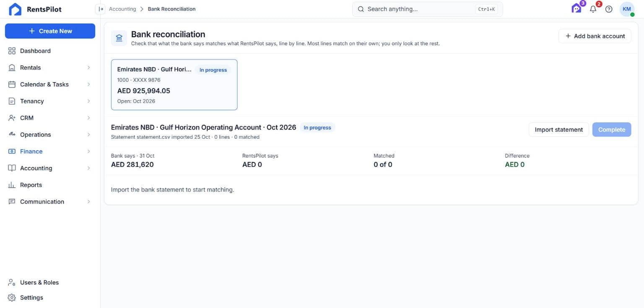Click the '1000 · XXXX 9876' account number

139,80
